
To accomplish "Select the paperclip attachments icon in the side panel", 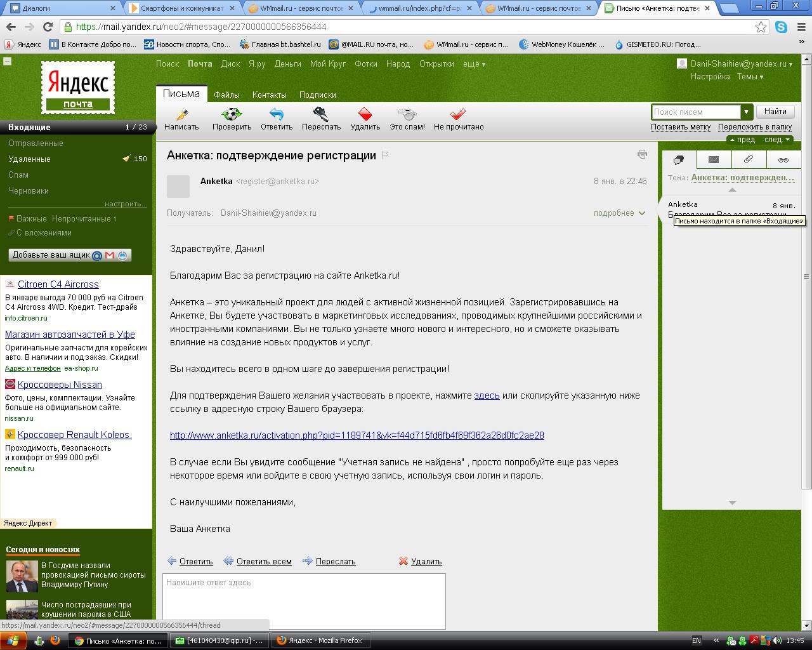I will tap(749, 160).
